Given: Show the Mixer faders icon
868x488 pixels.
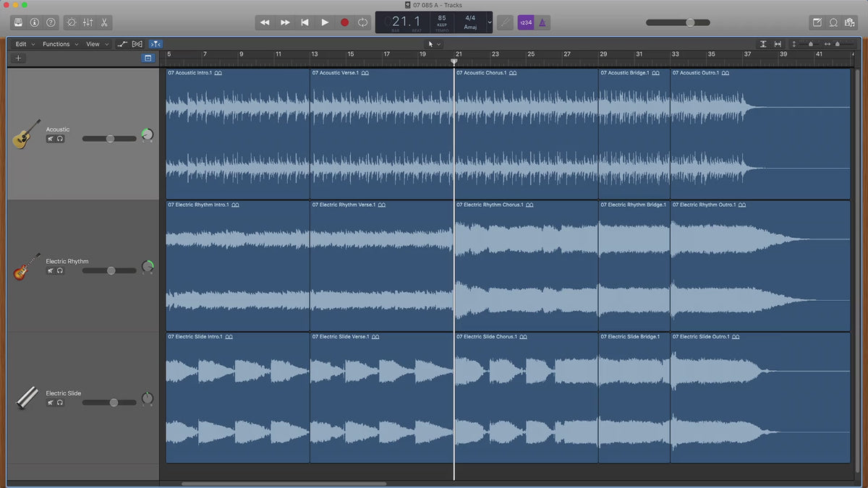Looking at the screenshot, I should point(88,22).
